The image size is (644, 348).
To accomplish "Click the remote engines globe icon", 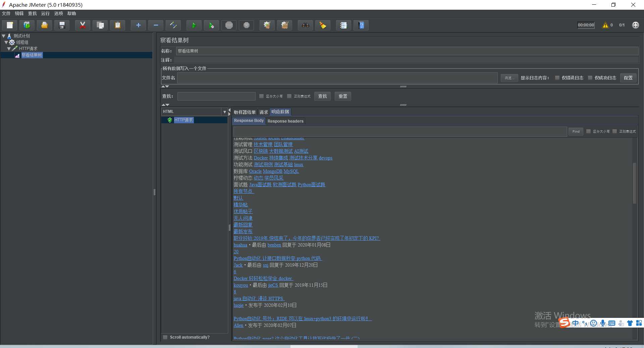I will tap(635, 25).
